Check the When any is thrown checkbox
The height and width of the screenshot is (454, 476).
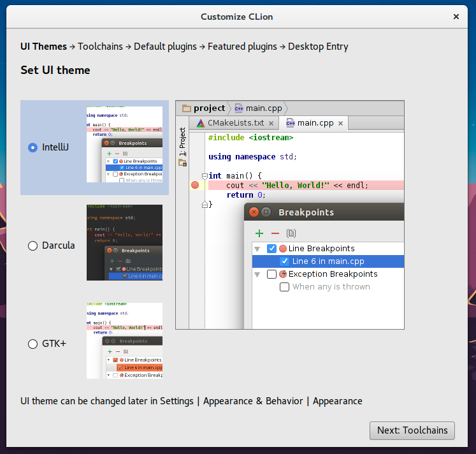[284, 287]
